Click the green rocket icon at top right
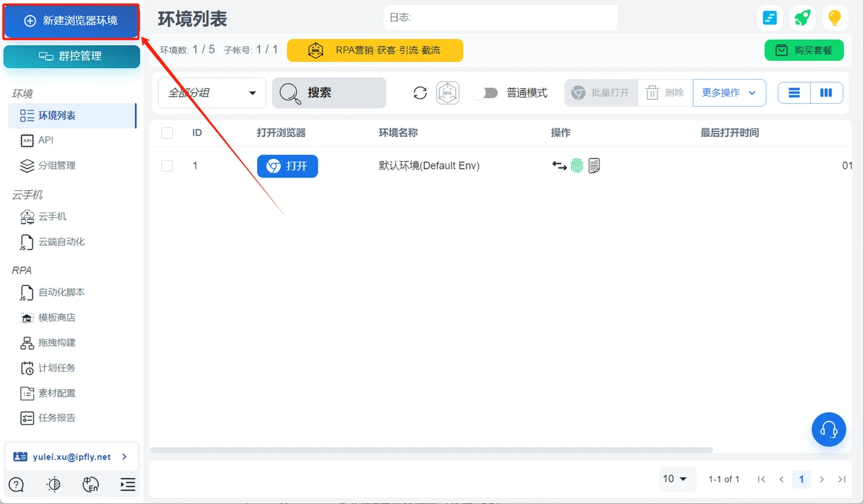864x504 pixels. [x=802, y=18]
